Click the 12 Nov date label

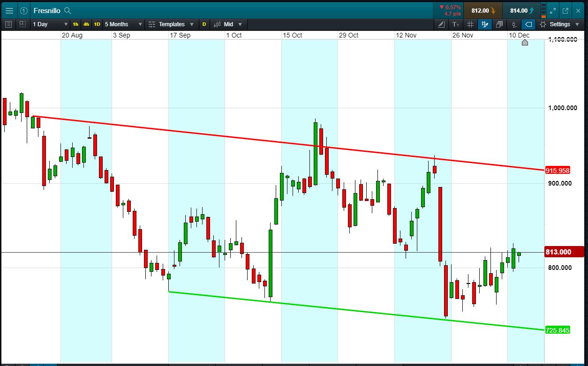click(x=406, y=35)
